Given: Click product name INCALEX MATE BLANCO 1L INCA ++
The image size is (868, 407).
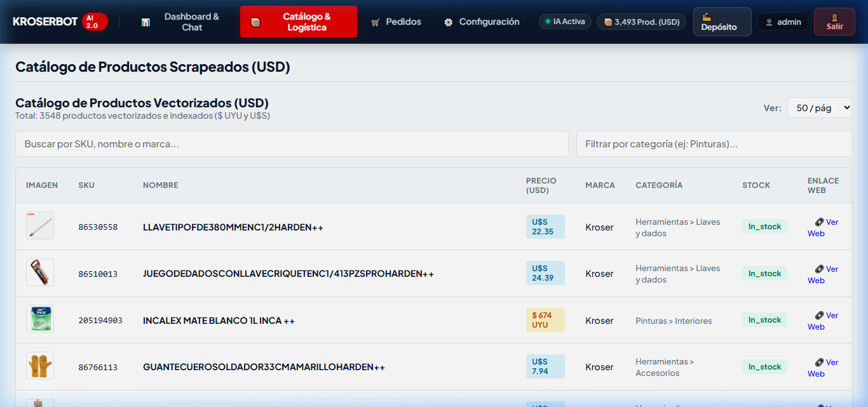Looking at the screenshot, I should tap(219, 321).
